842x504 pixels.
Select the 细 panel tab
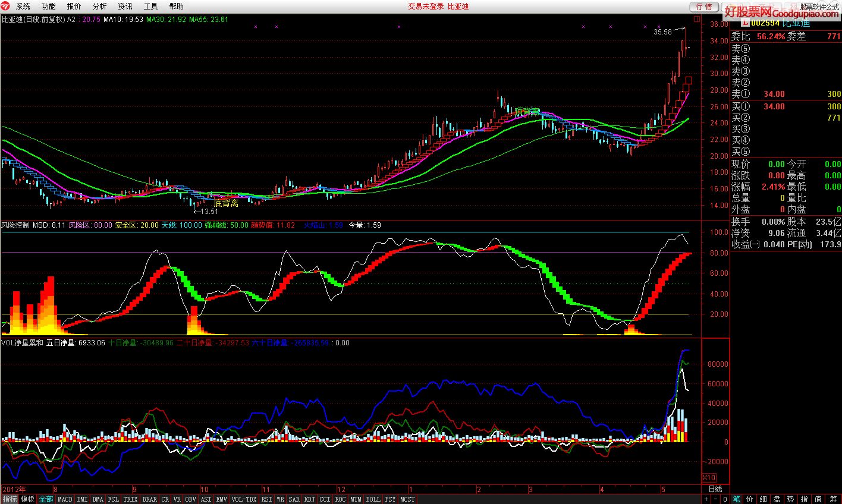[x=764, y=499]
